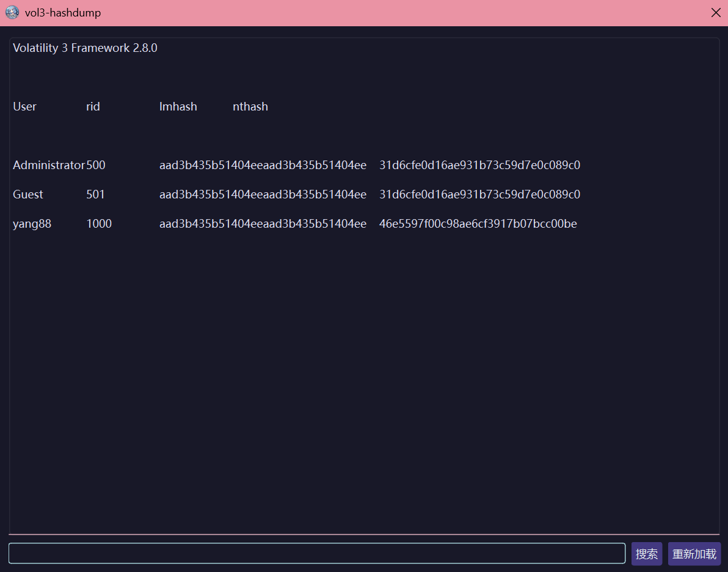This screenshot has width=728, height=572.
Task: Click the search input field
Action: tap(316, 553)
